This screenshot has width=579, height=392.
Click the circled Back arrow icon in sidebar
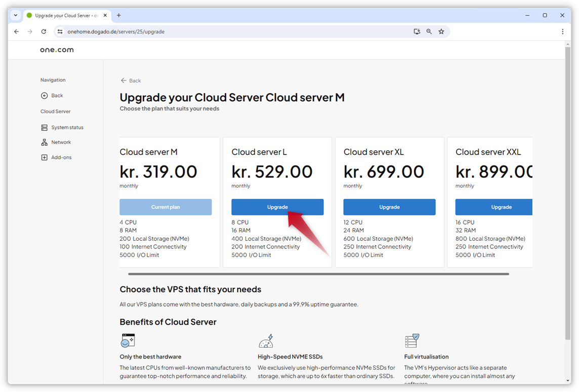click(45, 96)
